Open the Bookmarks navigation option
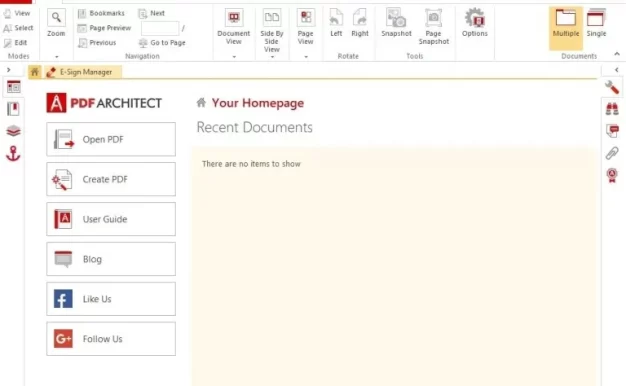Image resolution: width=626 pixels, height=386 pixels. tap(101, 13)
